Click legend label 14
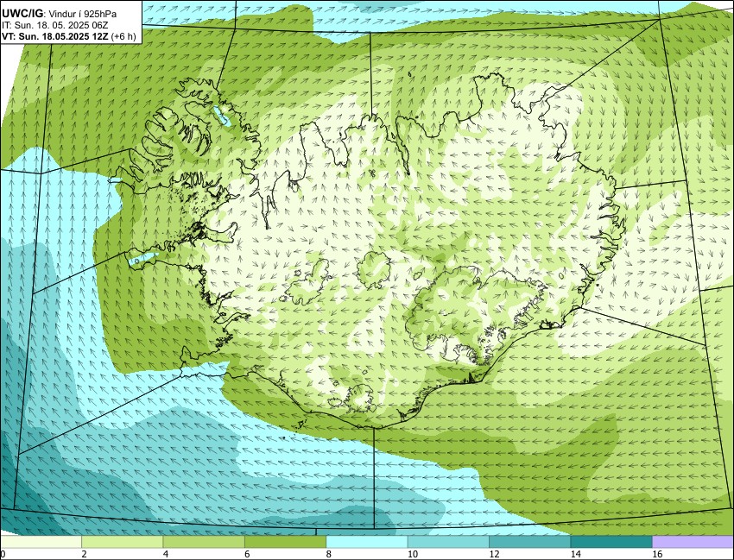 [575, 554]
